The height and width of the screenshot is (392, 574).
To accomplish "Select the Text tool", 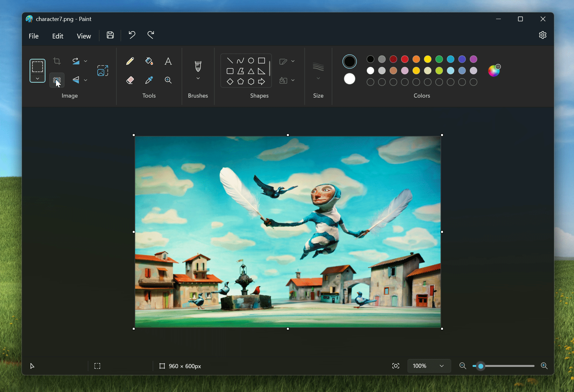I will tap(168, 61).
